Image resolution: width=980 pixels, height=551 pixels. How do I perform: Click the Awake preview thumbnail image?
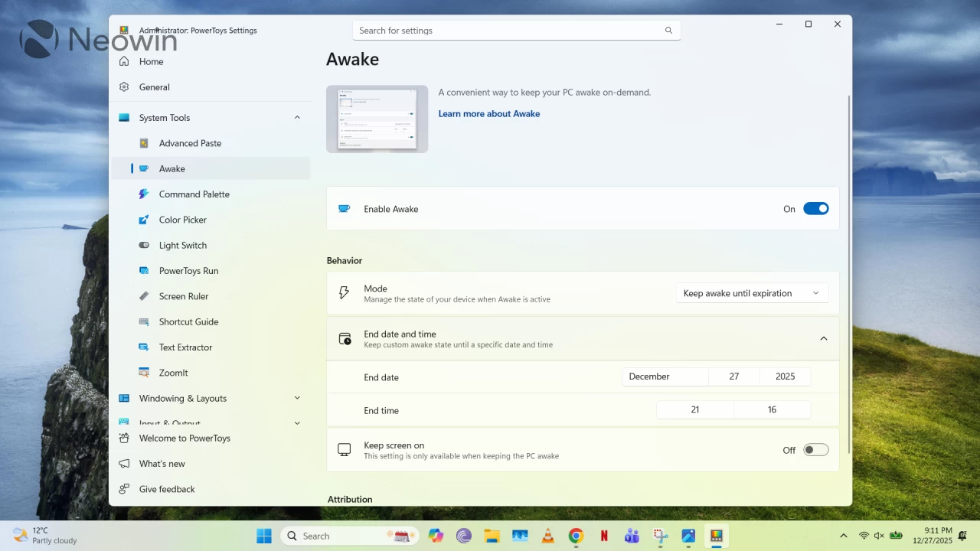[377, 119]
